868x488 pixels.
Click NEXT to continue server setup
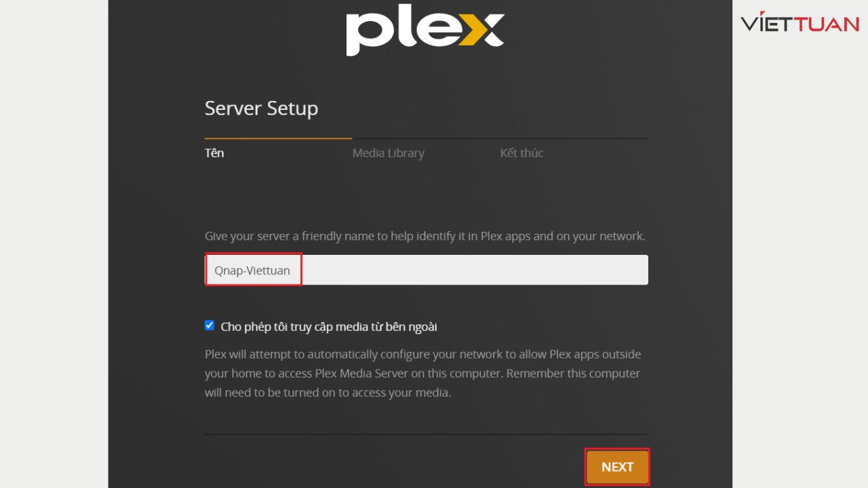click(x=617, y=466)
